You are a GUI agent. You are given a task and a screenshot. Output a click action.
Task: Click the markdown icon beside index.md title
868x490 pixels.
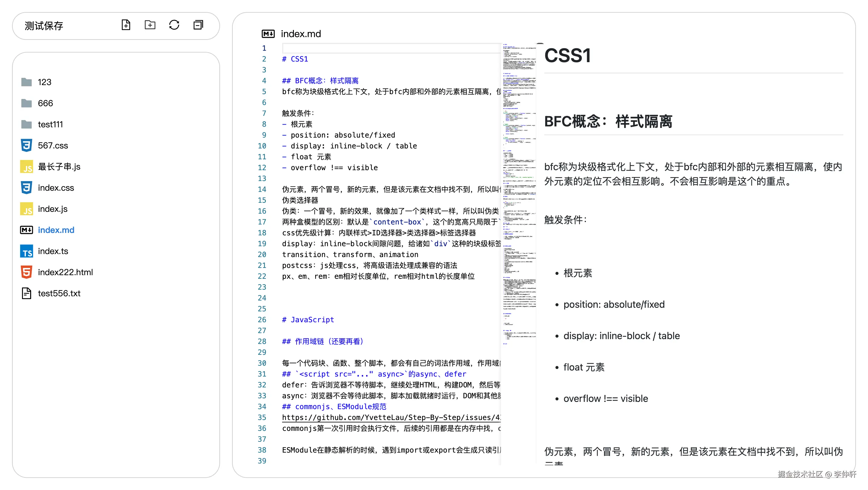(268, 34)
